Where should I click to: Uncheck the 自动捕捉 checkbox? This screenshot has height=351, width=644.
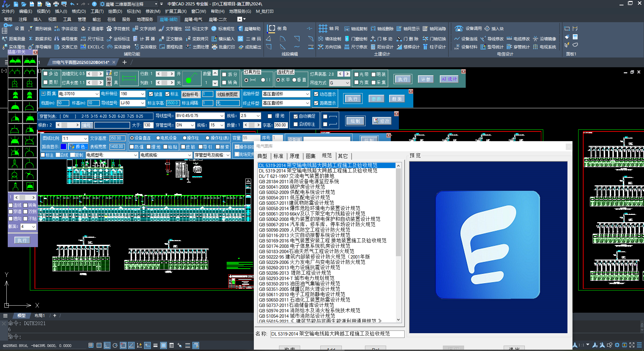click(296, 116)
